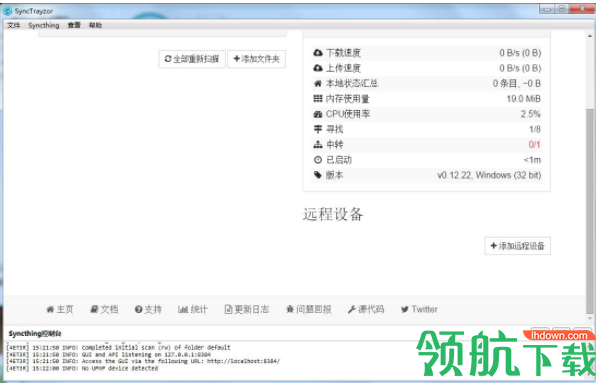Click the scrollbar down arrow
The height and width of the screenshot is (383, 596).
point(590,318)
